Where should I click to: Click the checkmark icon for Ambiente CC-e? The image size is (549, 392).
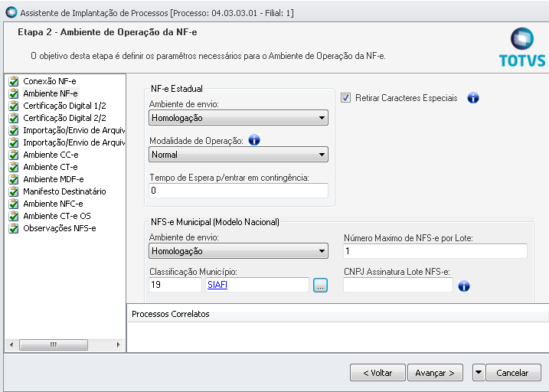(14, 155)
